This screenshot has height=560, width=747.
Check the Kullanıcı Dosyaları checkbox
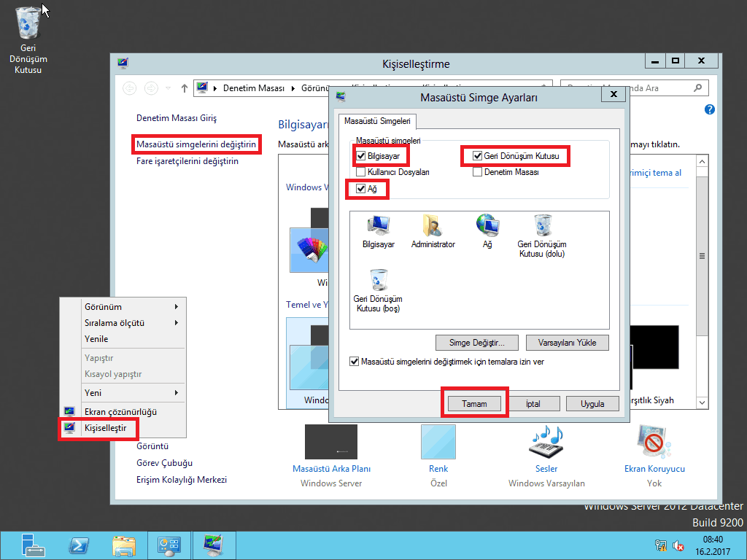click(361, 173)
